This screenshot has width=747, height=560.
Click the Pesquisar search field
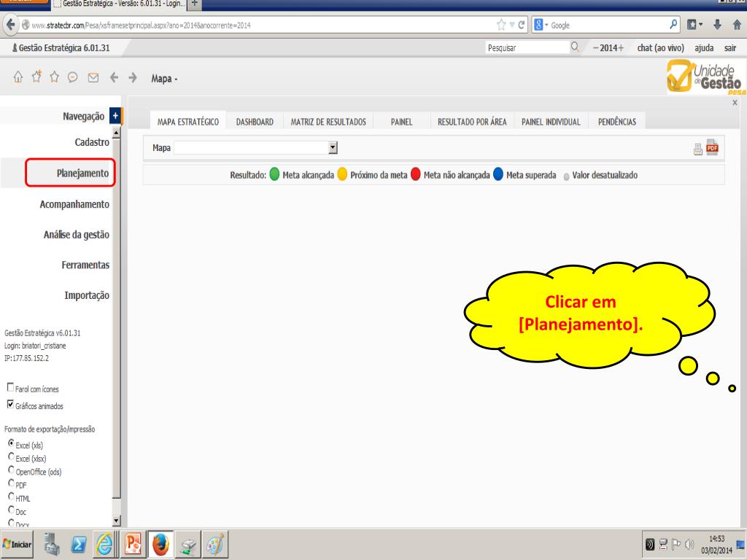point(527,47)
